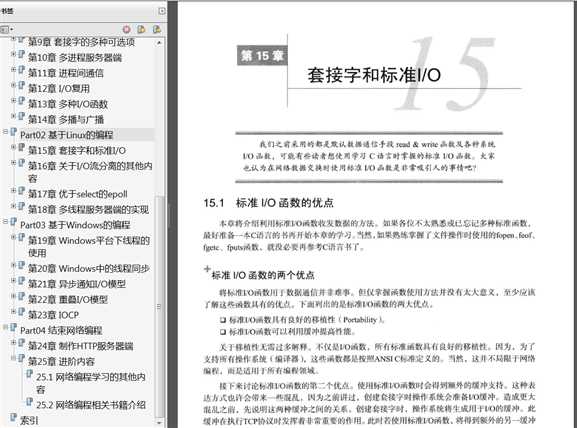Collapse the Part03 基于Windows的编程 node
Viewport: 577px width, 428px height.
click(x=5, y=221)
